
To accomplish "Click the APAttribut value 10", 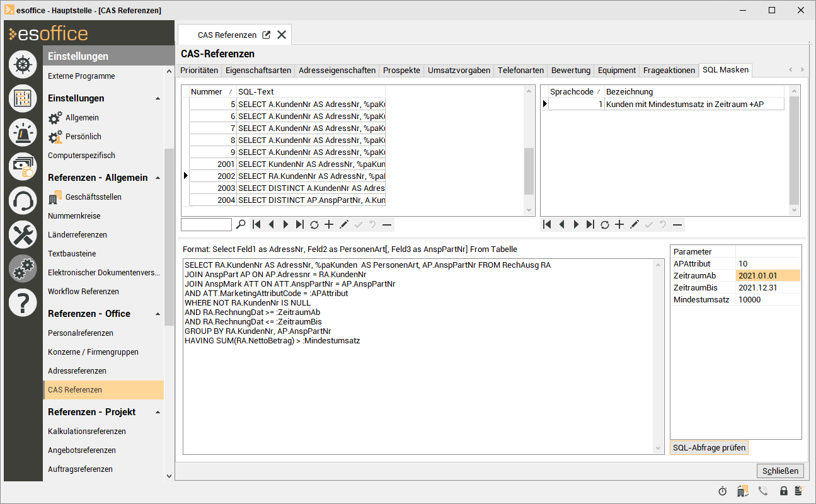I will (x=767, y=264).
